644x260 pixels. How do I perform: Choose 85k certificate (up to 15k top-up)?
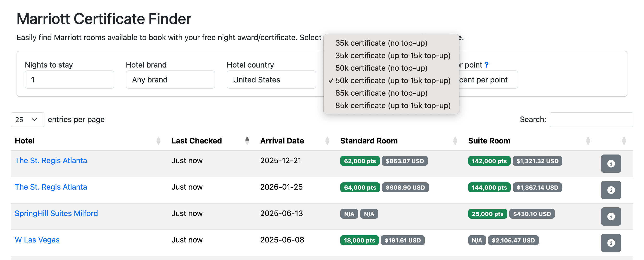pyautogui.click(x=391, y=105)
